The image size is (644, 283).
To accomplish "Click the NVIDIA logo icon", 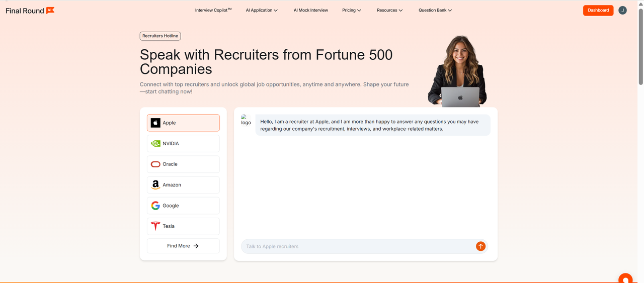I will (x=155, y=144).
